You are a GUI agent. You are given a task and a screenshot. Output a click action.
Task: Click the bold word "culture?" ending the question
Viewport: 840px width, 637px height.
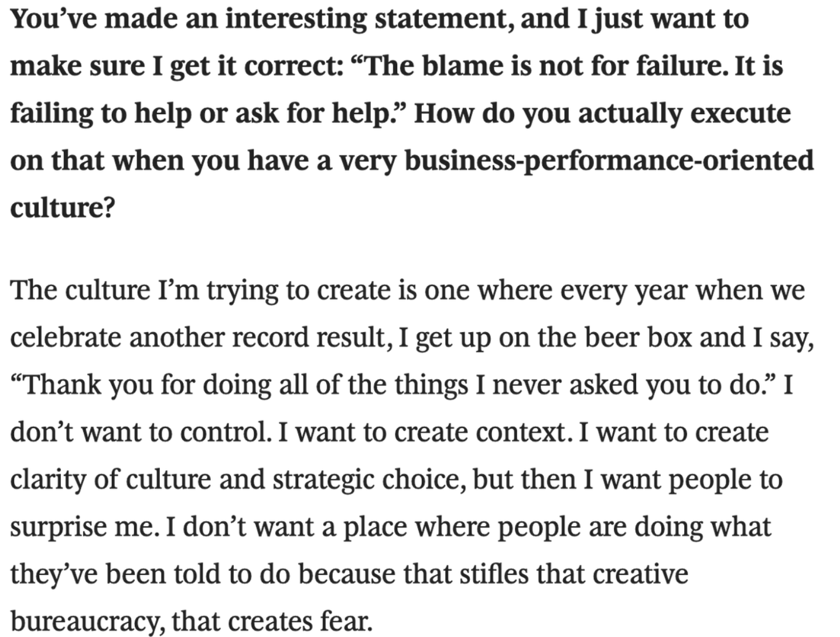62,208
